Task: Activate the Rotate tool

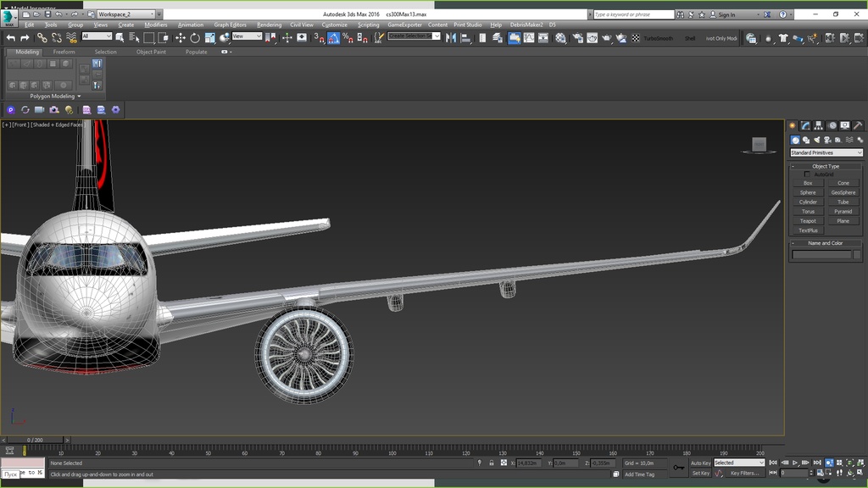Action: pyautogui.click(x=195, y=38)
